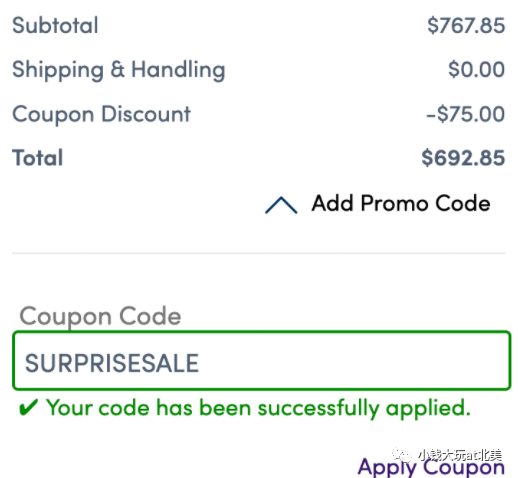Click the WeChat watermark logo icon
The width and height of the screenshot is (518, 478).
(402, 455)
